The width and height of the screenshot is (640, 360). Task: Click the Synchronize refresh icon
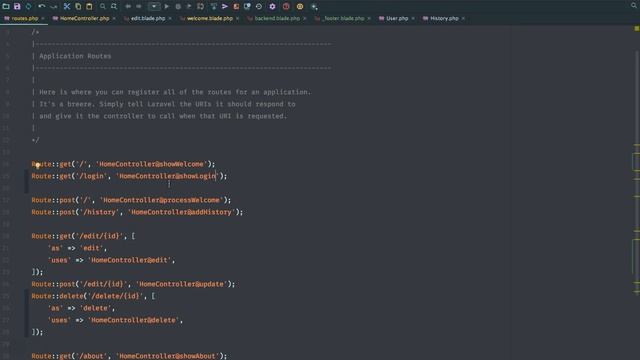point(29,7)
